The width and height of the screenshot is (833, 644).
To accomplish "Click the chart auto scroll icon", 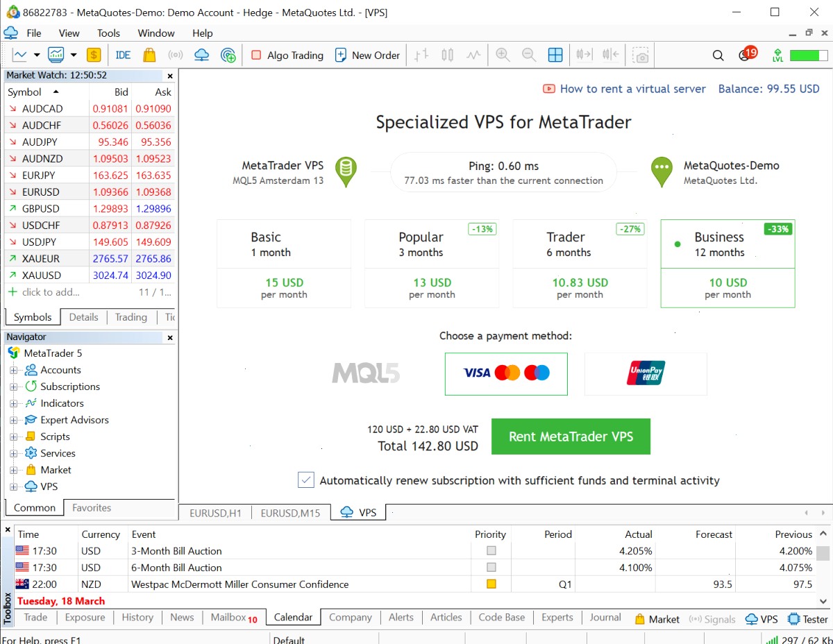I will [x=584, y=55].
